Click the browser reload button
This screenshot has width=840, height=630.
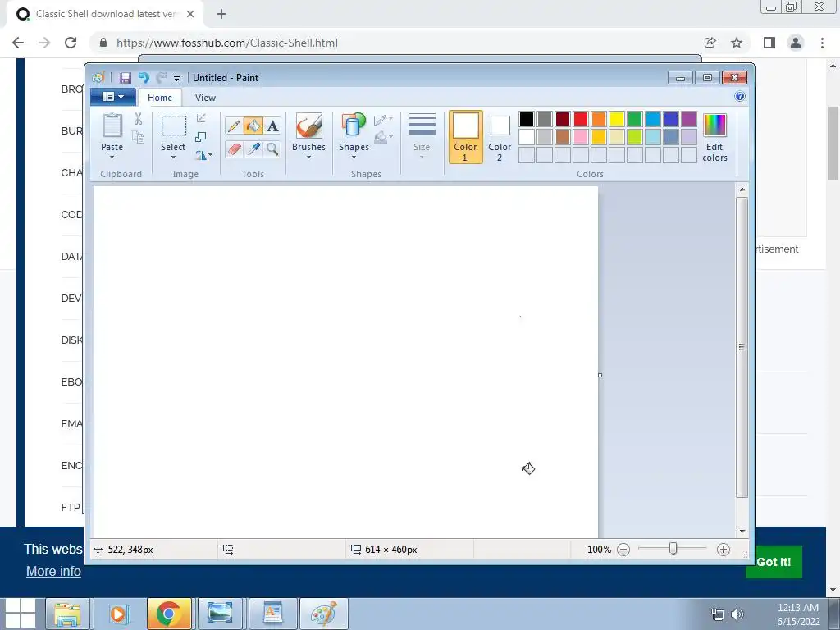point(71,43)
